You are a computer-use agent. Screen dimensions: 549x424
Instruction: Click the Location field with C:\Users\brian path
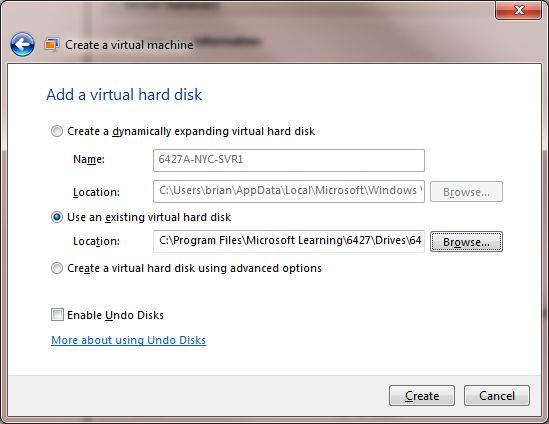pos(289,191)
